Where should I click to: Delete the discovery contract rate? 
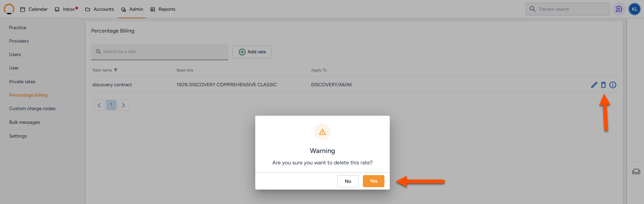pos(603,85)
